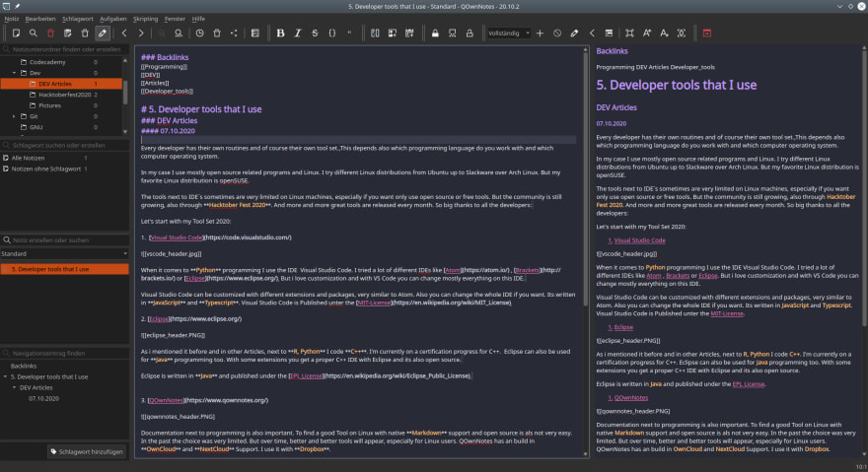Click the open padlock decrypt icon

pos(470,34)
